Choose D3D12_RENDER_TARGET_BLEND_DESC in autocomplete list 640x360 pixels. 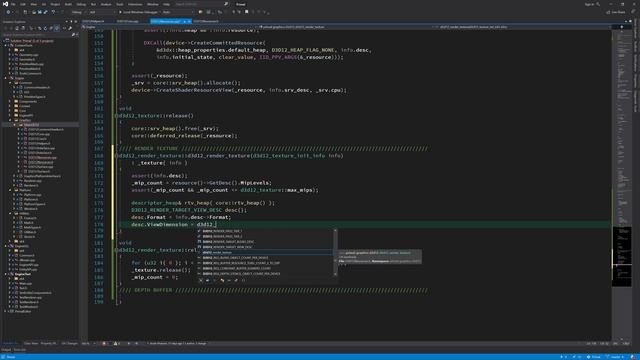(x=265, y=242)
